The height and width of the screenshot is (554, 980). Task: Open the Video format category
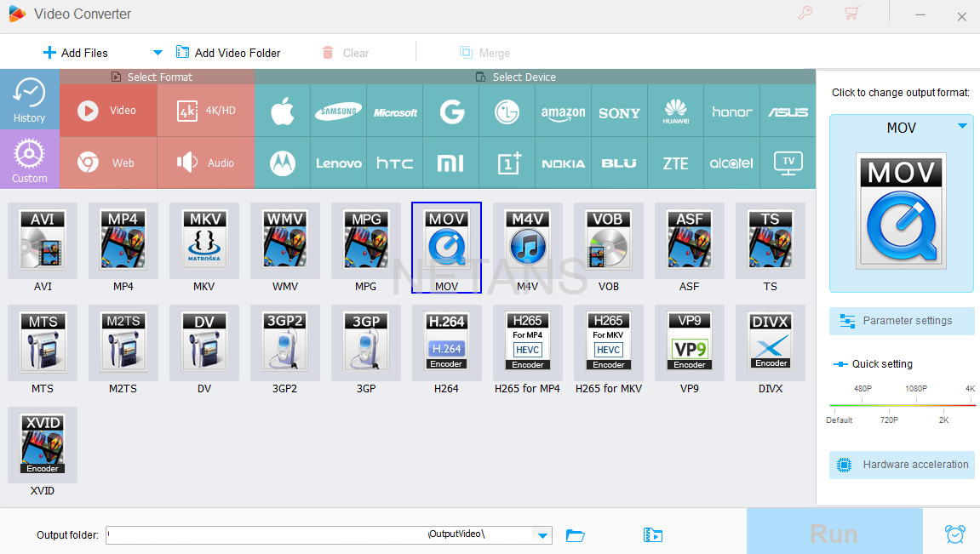tap(108, 111)
